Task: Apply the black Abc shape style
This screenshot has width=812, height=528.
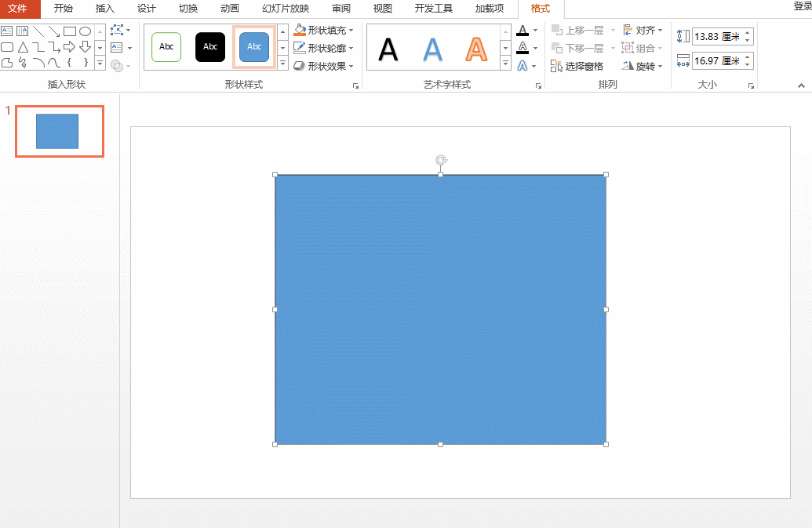Action: click(x=210, y=47)
